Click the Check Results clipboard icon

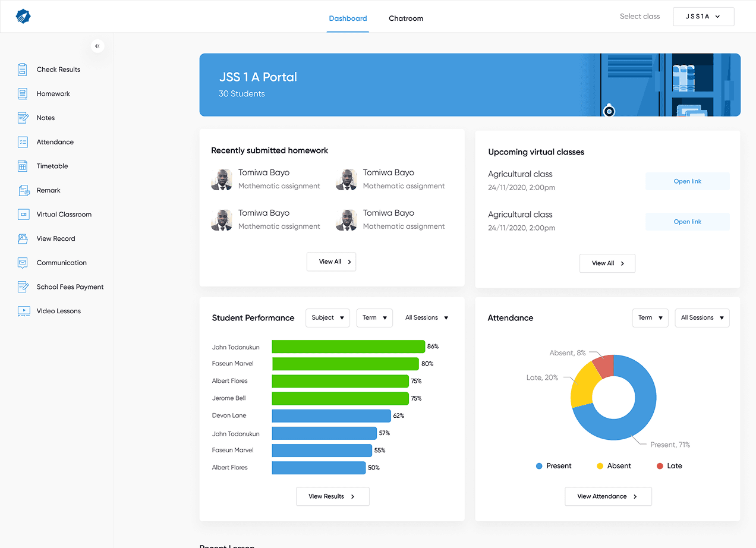(x=23, y=70)
